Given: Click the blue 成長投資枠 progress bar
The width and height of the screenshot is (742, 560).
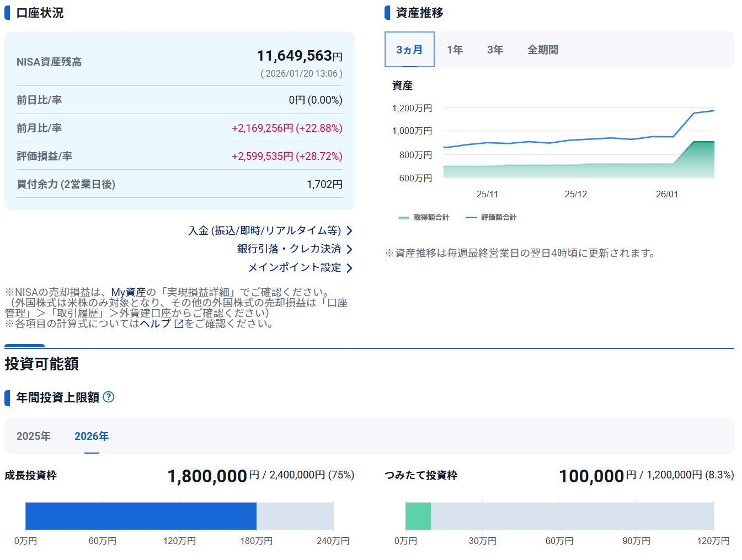Looking at the screenshot, I should pos(141,516).
